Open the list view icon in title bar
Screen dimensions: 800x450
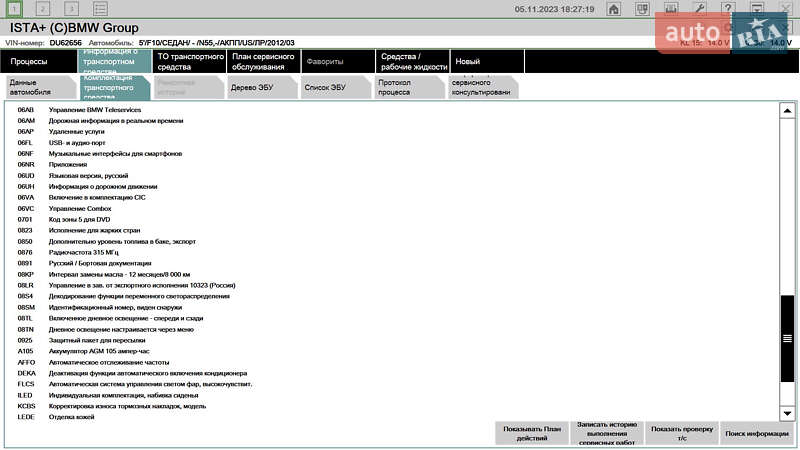(x=100, y=8)
